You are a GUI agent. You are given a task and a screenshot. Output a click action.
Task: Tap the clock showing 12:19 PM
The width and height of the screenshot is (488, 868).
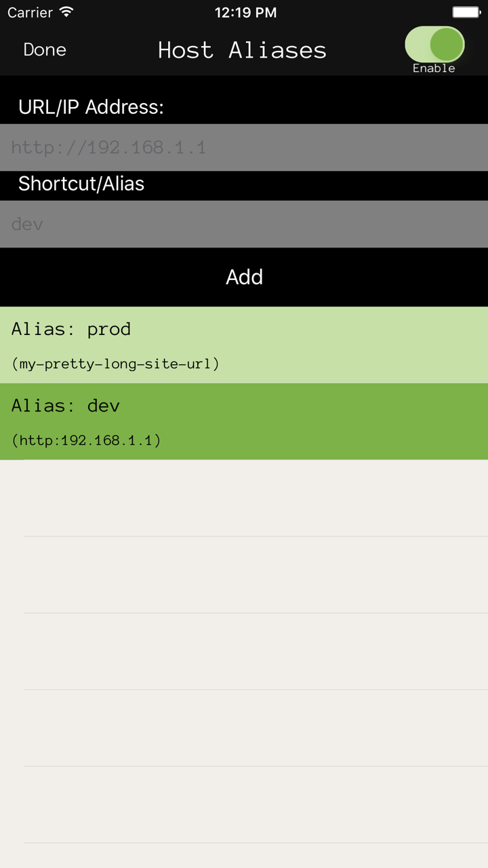(x=245, y=12)
